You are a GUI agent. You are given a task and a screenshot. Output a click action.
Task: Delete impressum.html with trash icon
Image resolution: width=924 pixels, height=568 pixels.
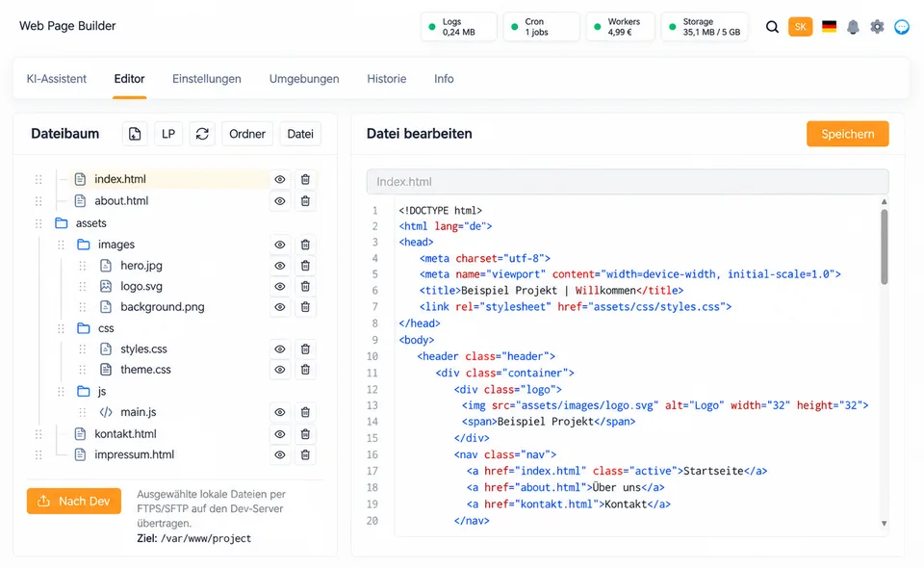click(x=305, y=454)
